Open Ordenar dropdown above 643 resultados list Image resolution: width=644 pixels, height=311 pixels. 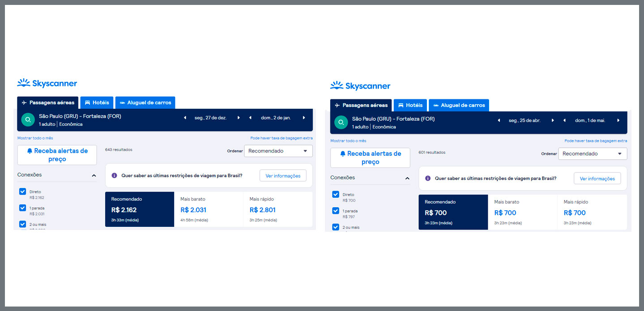[278, 151]
